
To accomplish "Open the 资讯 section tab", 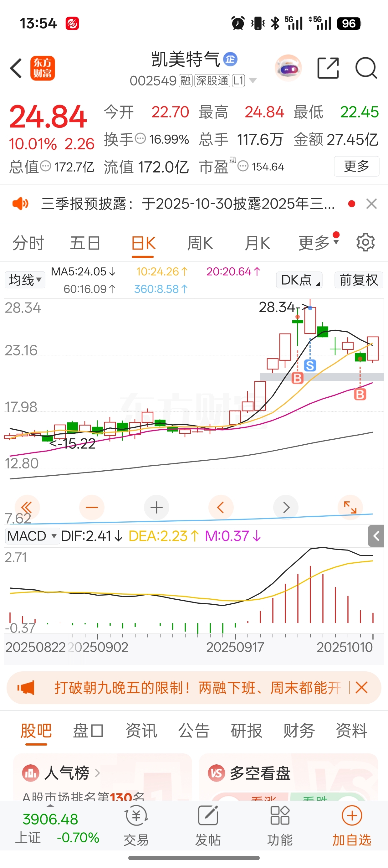I will pos(141,731).
